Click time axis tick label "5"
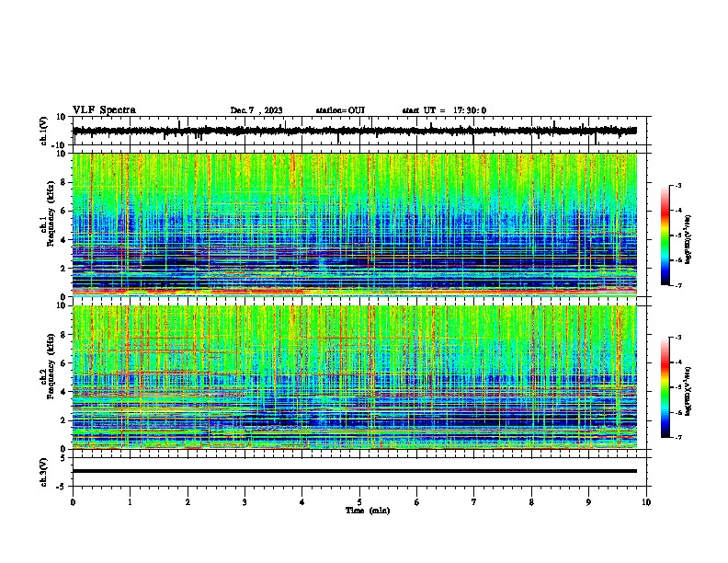Image resolution: width=728 pixels, height=563 pixels. point(359,502)
